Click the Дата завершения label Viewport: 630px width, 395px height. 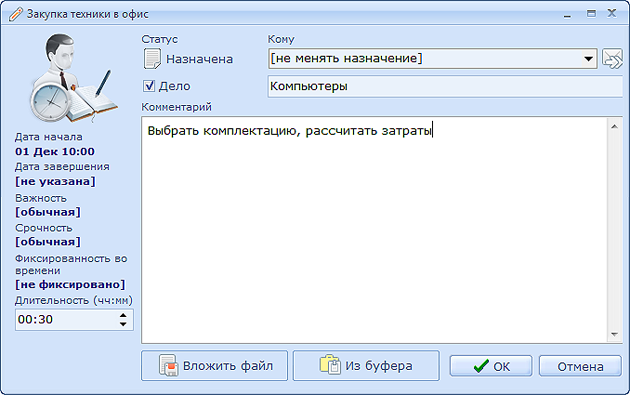[62, 166]
